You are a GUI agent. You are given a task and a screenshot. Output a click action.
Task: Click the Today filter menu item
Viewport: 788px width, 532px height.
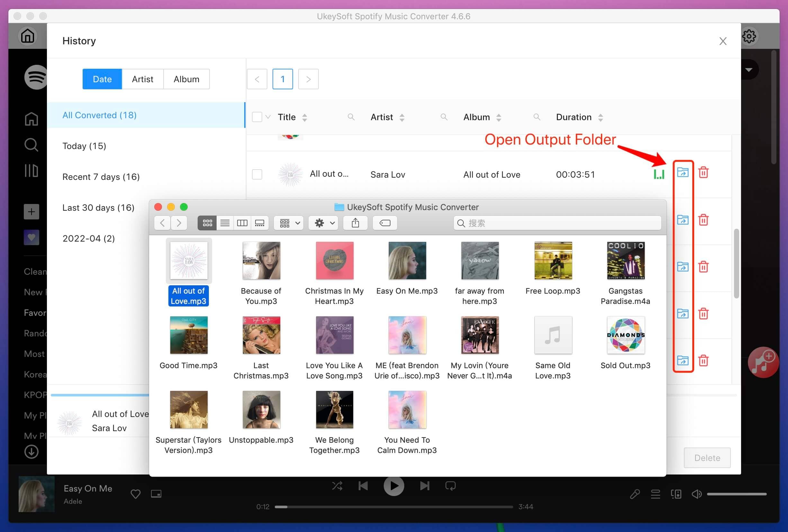tap(84, 146)
